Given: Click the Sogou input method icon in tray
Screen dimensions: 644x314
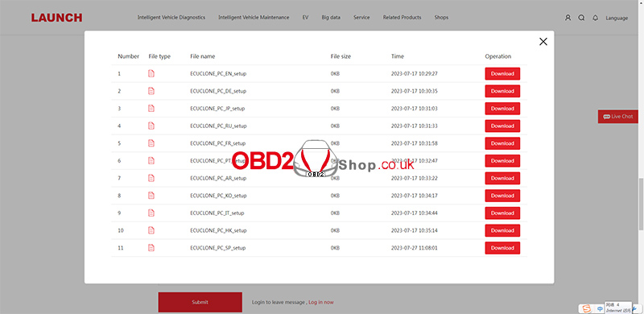Looking at the screenshot, I should (x=586, y=308).
